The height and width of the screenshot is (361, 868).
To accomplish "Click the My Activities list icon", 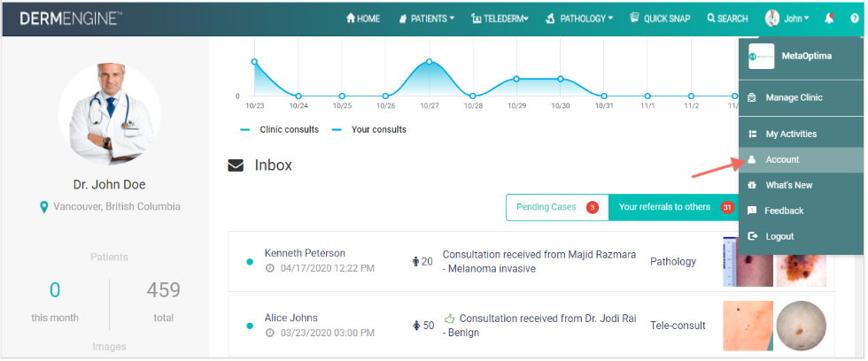I will (x=752, y=134).
